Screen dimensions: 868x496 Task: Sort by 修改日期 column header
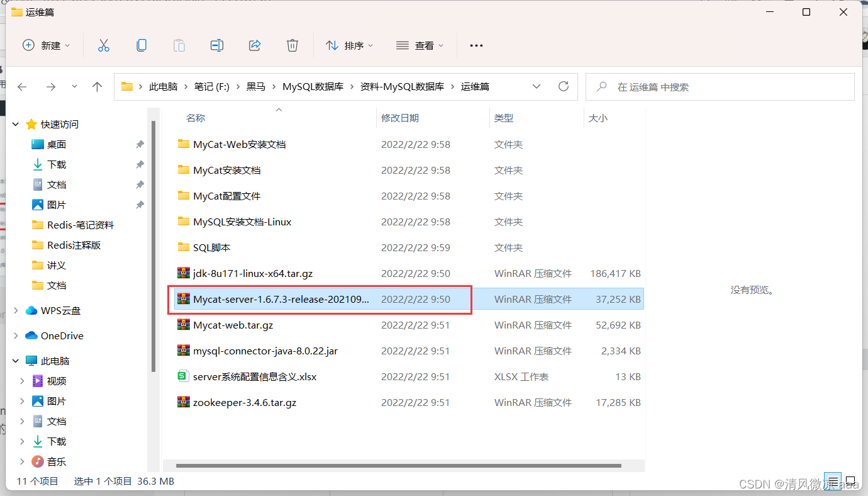(x=400, y=118)
